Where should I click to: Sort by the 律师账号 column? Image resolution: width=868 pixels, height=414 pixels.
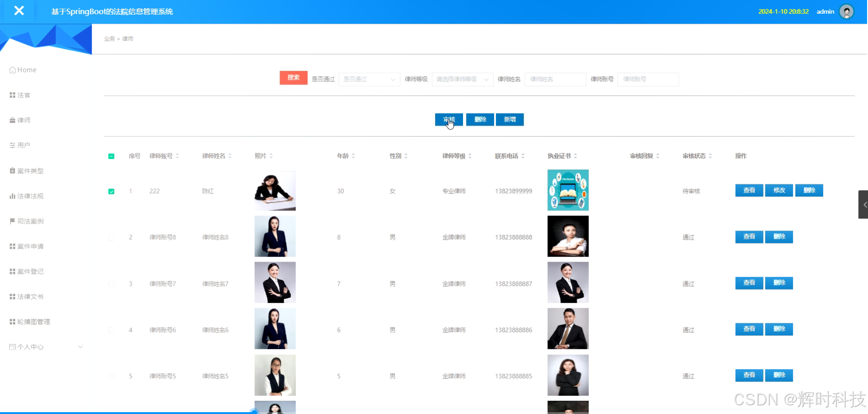(177, 156)
